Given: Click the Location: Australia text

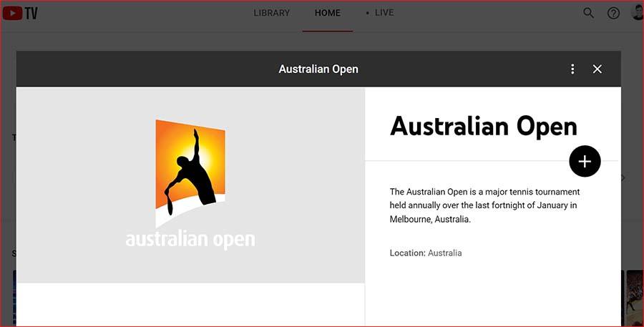Looking at the screenshot, I should pos(426,253).
